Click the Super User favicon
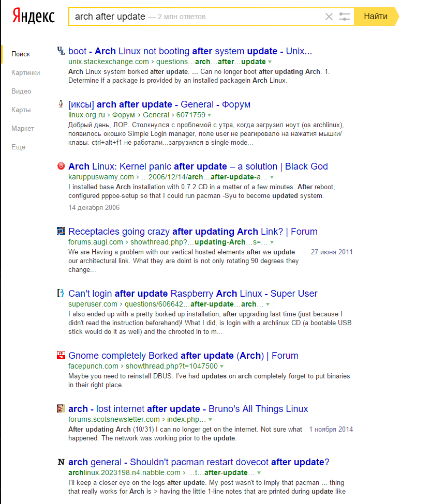Viewport: 446px width, 504px height. (61, 293)
